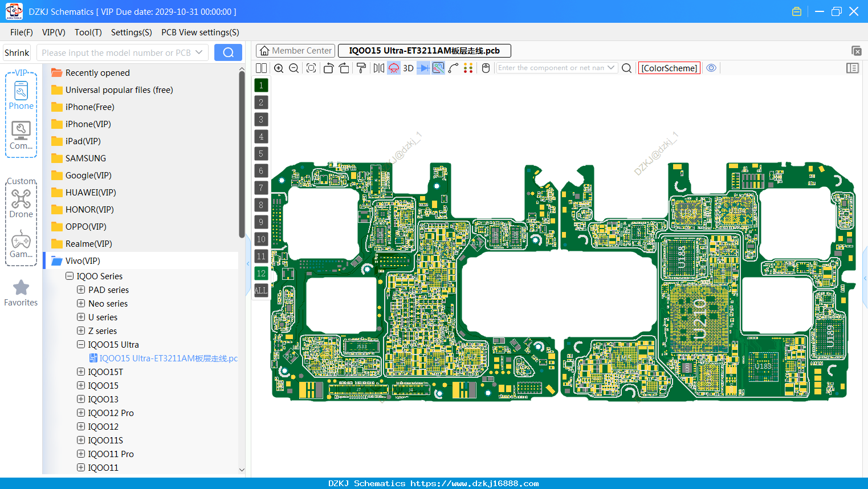Search for the entered component or net
Screen dimensions: 868x489
pos(626,68)
